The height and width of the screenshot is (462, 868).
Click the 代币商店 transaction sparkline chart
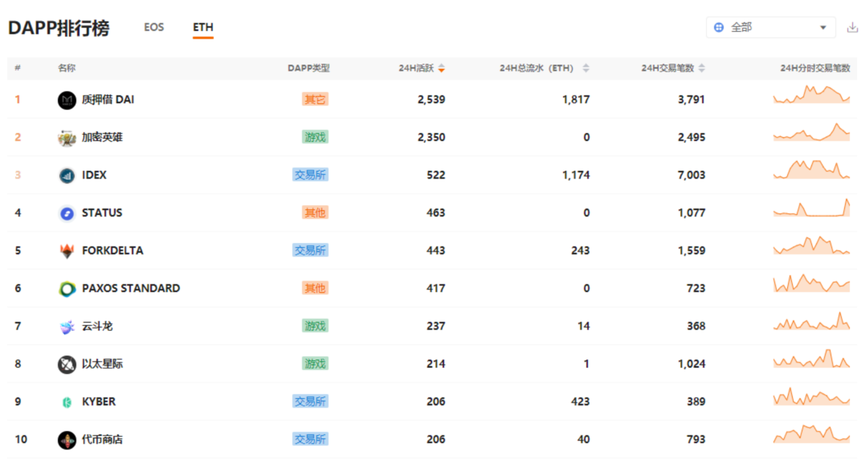811,434
